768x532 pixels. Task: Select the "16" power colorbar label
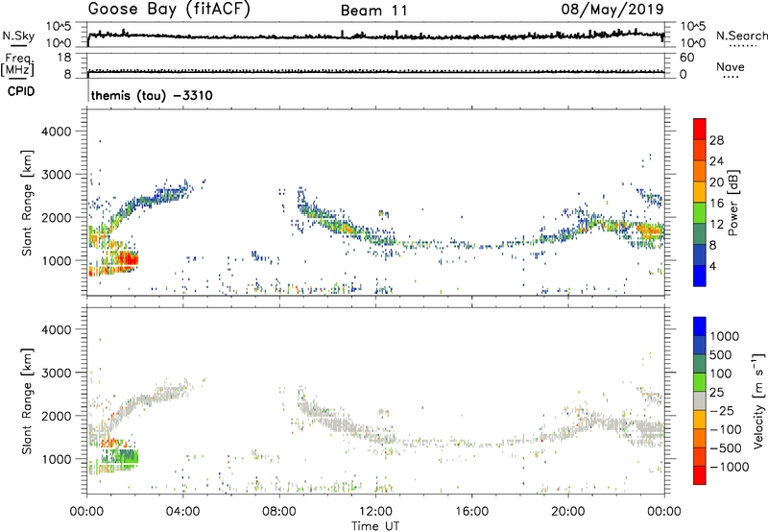coord(716,204)
